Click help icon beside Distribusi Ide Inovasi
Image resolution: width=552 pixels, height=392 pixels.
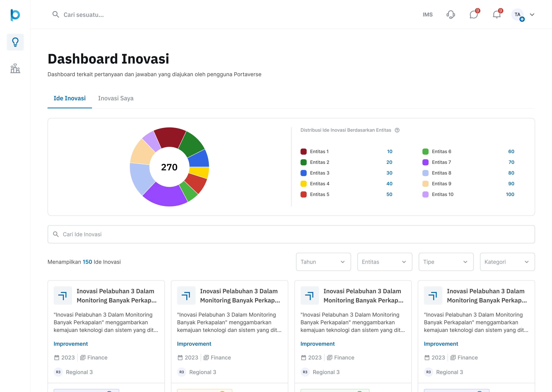[x=397, y=130]
